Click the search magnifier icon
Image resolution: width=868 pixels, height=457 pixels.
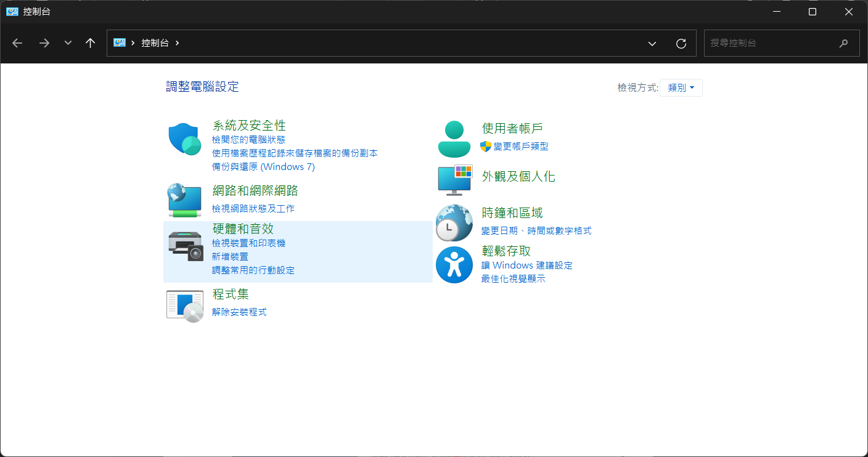[x=844, y=43]
